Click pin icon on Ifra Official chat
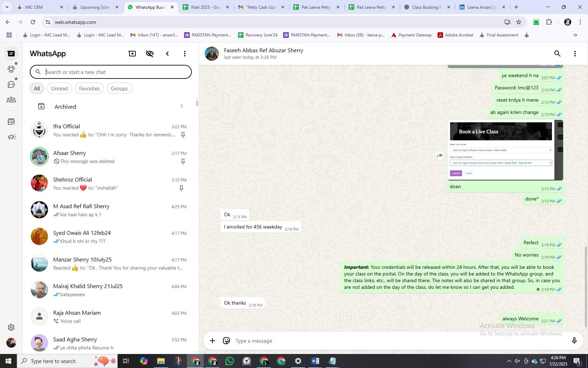588x368 pixels. coord(183,135)
